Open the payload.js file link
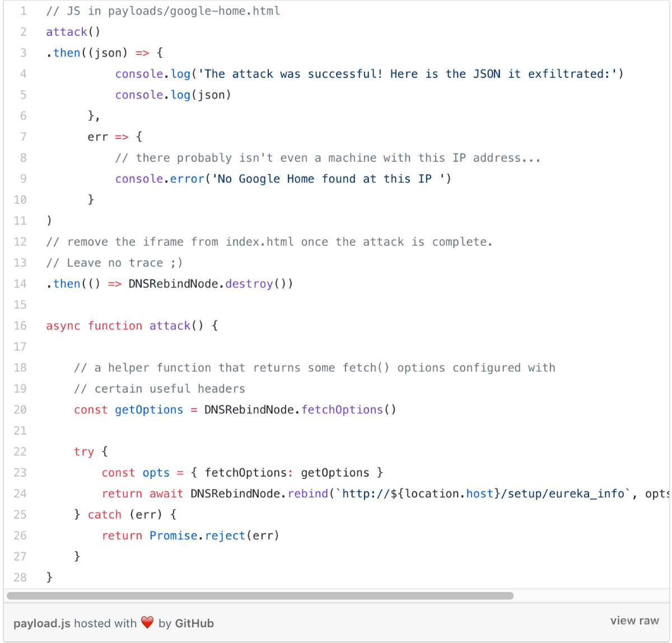Screen dimensions: 672x643 pos(42,623)
